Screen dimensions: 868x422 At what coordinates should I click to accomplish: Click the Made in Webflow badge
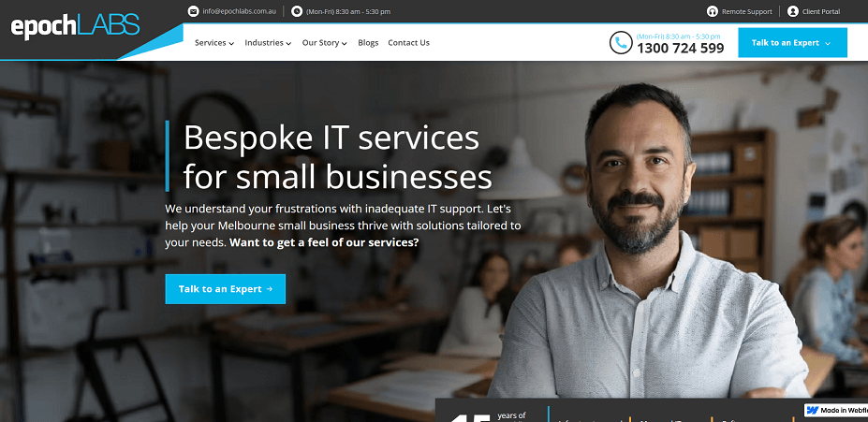coord(836,411)
